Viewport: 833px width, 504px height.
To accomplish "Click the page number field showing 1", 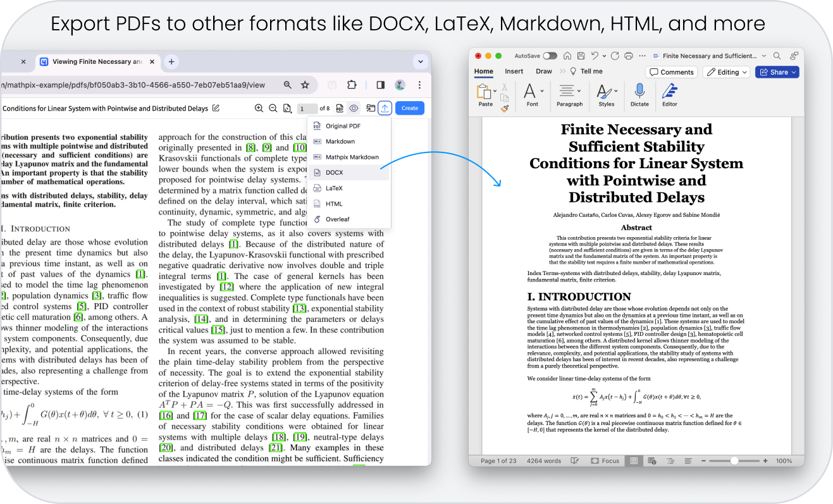I will (x=307, y=109).
